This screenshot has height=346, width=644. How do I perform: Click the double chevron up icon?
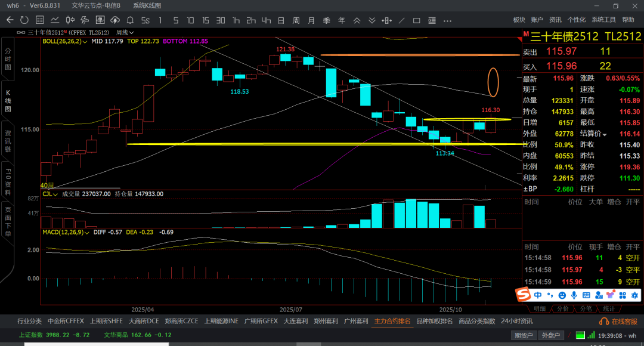click(x=357, y=20)
